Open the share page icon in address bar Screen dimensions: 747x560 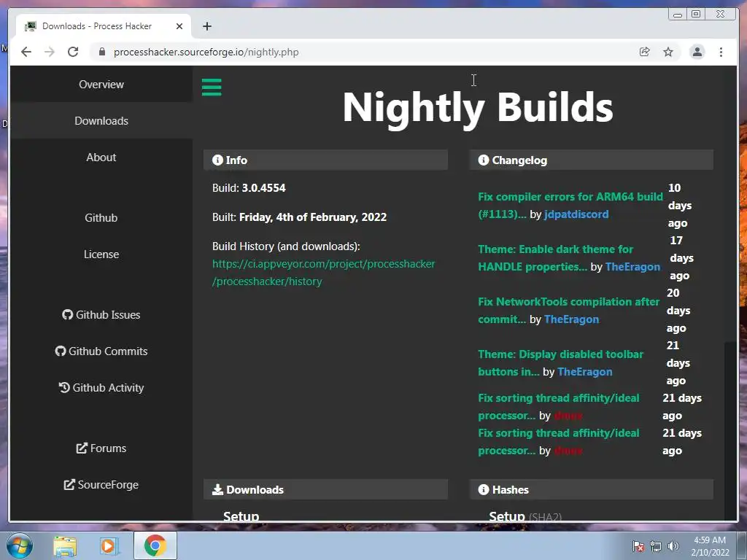pyautogui.click(x=645, y=52)
